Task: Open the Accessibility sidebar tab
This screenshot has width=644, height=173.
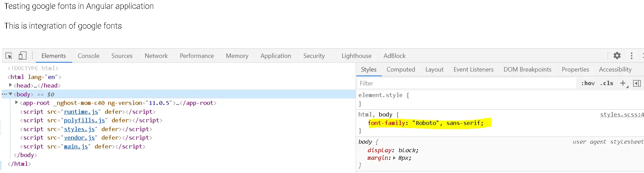Action: pos(615,69)
